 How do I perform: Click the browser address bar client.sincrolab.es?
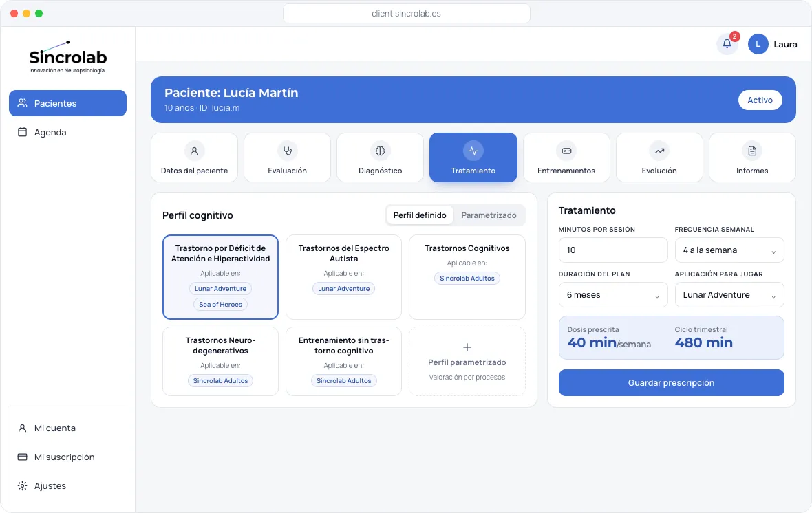click(x=407, y=14)
